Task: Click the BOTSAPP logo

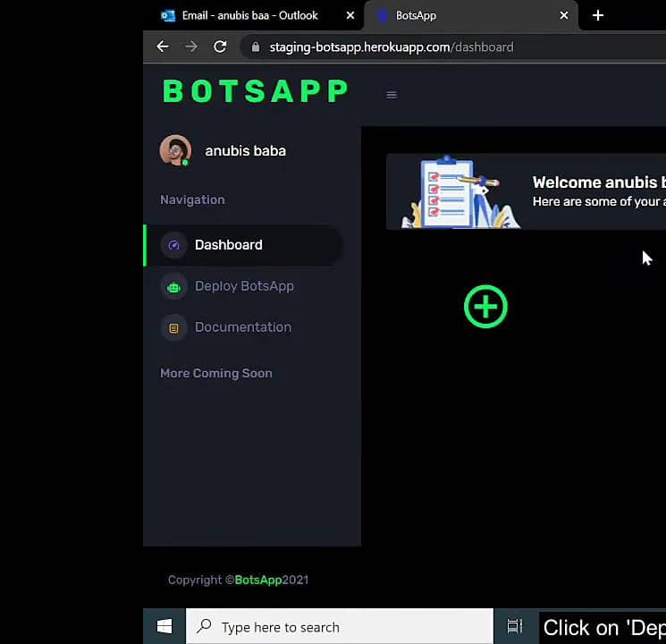Action: point(256,91)
